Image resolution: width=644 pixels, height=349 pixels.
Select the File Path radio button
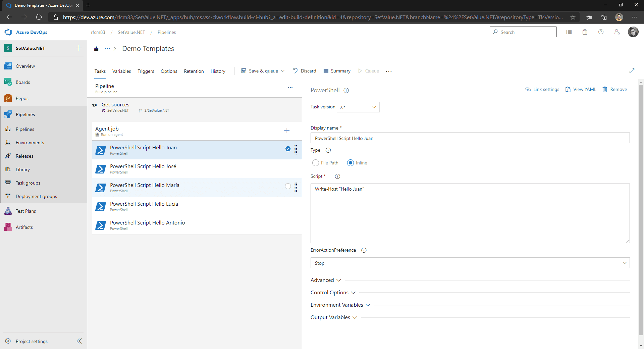(x=315, y=163)
